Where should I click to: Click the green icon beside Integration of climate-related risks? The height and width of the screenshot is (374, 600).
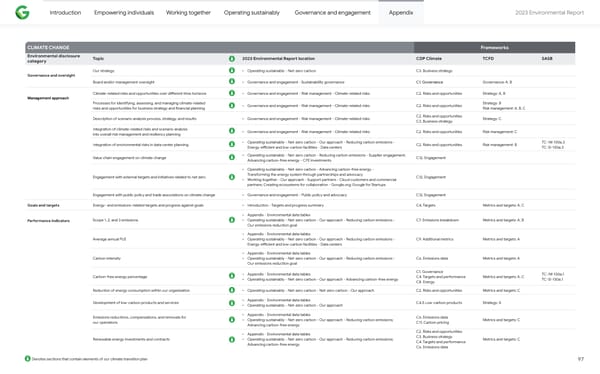232,131
